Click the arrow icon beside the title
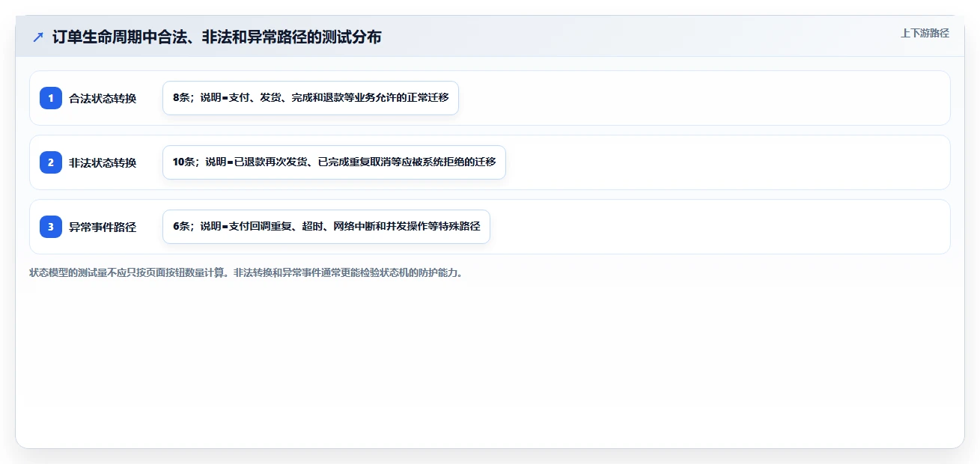 point(38,37)
